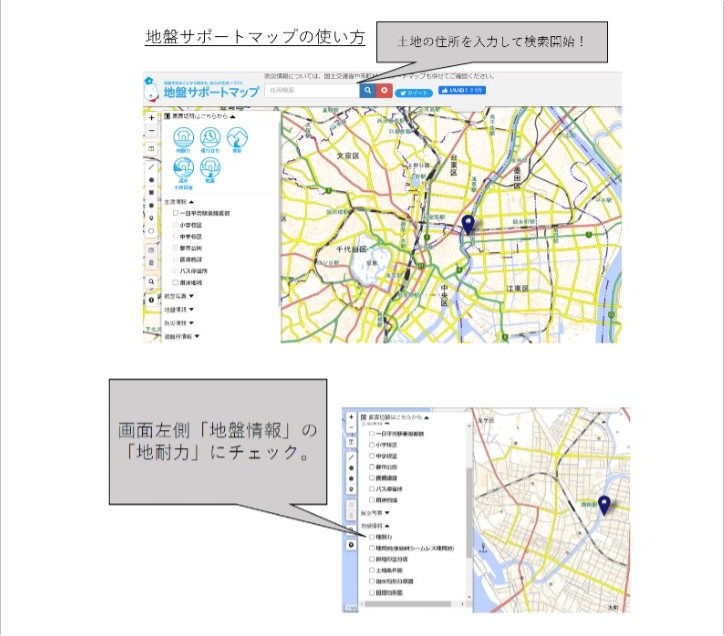
Task: Click the 文京区 label on the map
Action: click(348, 156)
